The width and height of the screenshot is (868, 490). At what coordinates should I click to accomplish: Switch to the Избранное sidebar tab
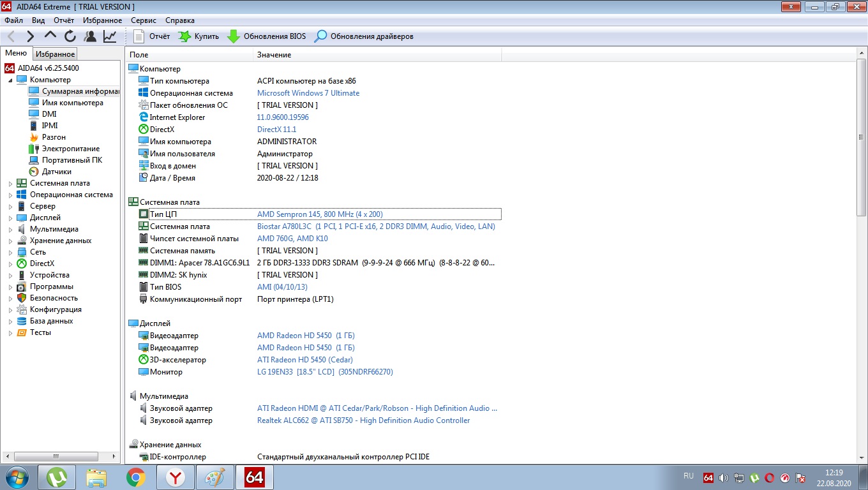point(55,54)
